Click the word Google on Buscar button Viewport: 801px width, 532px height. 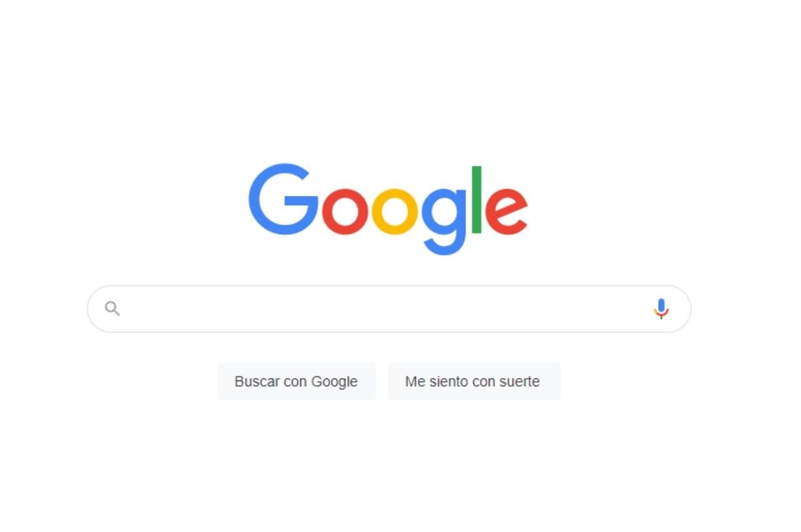334,382
